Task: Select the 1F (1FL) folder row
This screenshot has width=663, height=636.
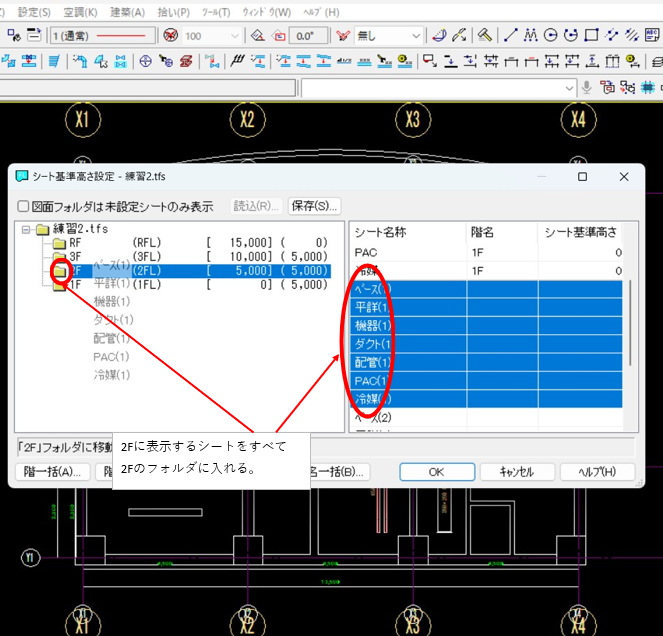Action: click(x=190, y=285)
